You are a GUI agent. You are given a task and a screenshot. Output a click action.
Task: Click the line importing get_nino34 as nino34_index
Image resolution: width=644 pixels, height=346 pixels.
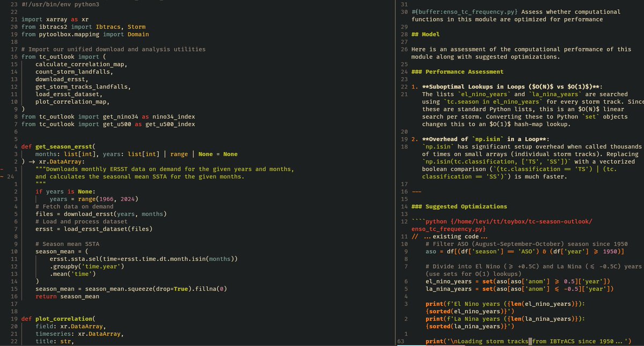coord(108,116)
